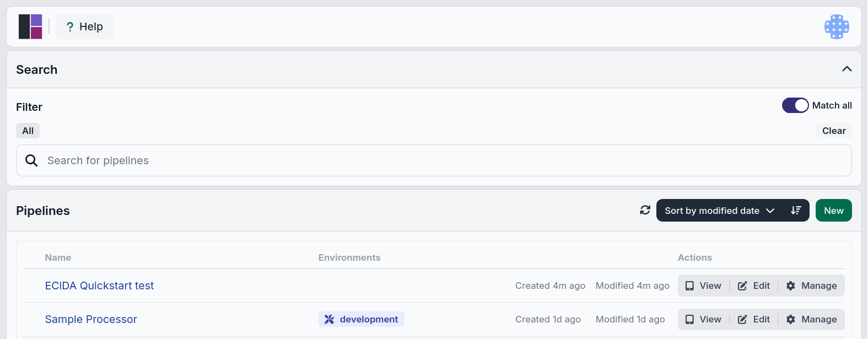Clear the search filters

pos(834,131)
